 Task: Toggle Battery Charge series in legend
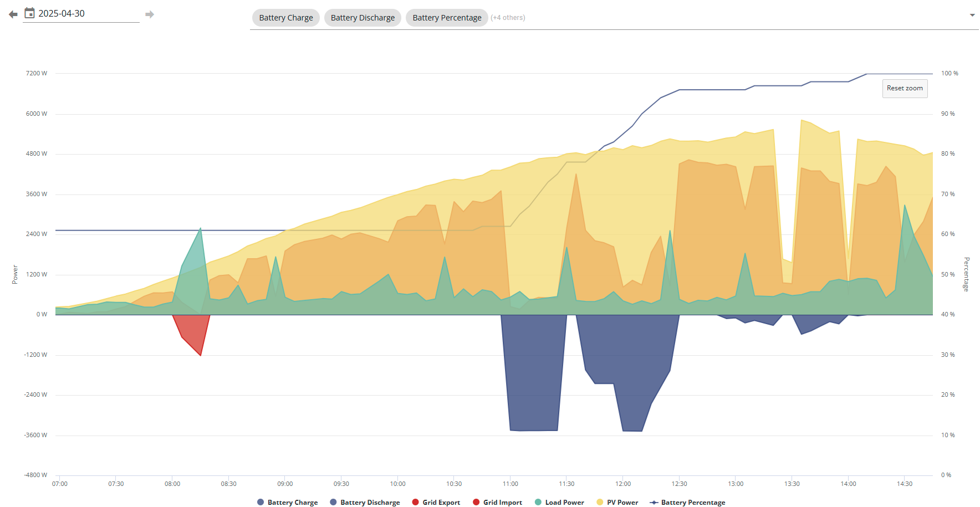(x=287, y=503)
